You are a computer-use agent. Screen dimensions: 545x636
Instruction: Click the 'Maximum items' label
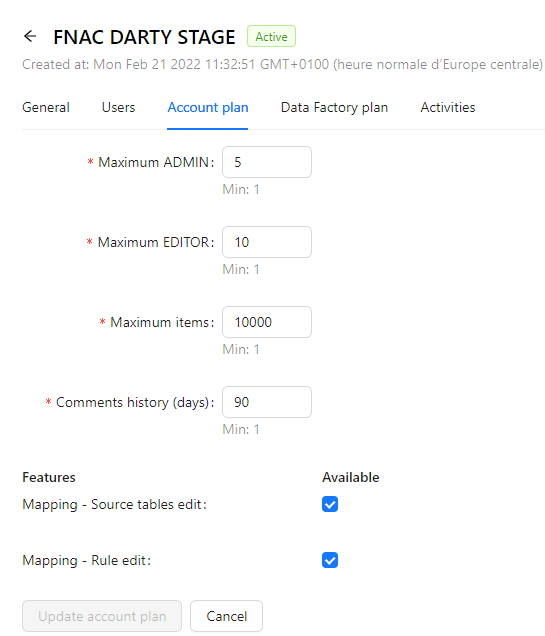(162, 322)
